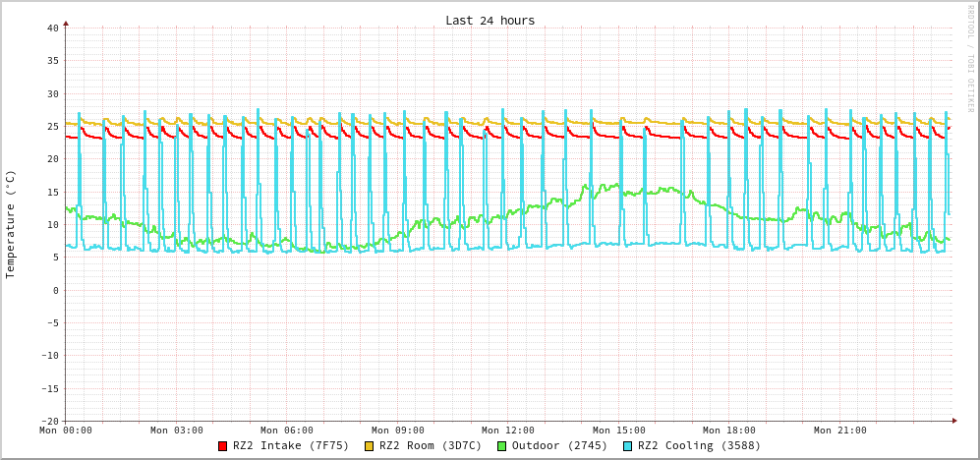
Task: Click the 'RZ2 Room (3D7C)' legend label
Action: [x=431, y=446]
